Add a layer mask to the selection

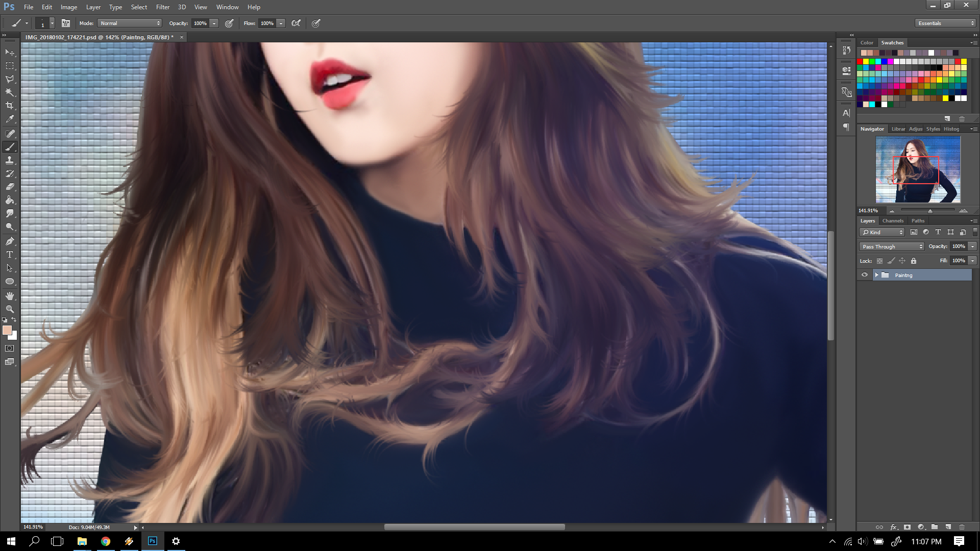pos(906,527)
